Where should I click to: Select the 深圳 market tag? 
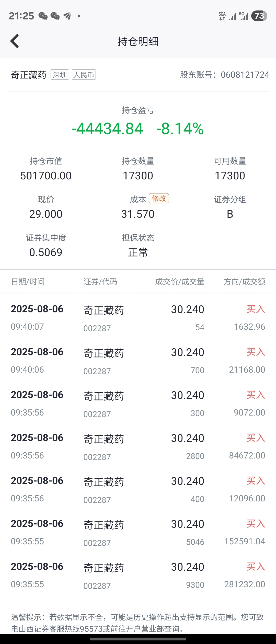(x=60, y=75)
